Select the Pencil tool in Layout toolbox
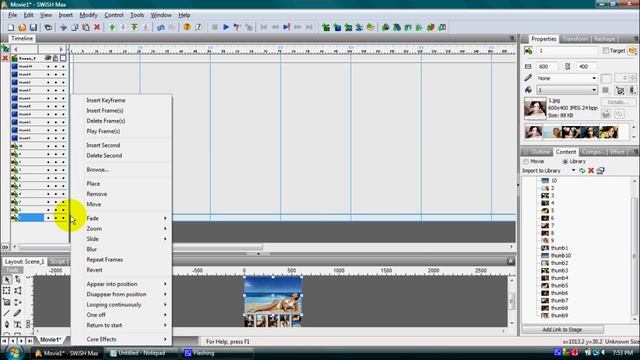The height and width of the screenshot is (360, 640). pyautogui.click(x=17, y=313)
